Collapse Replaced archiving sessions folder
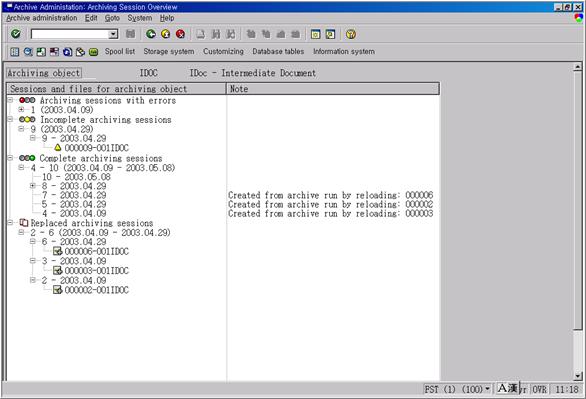This screenshot has width=586, height=399. [x=10, y=223]
